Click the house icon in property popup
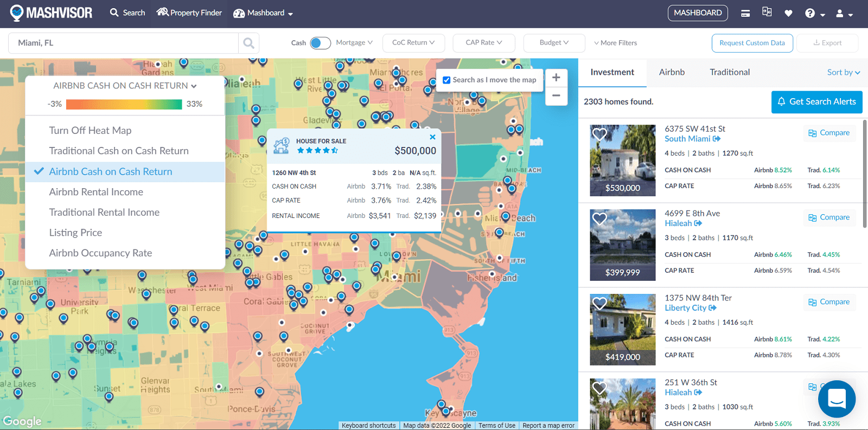Viewport: 868px width, 430px height. click(x=281, y=145)
